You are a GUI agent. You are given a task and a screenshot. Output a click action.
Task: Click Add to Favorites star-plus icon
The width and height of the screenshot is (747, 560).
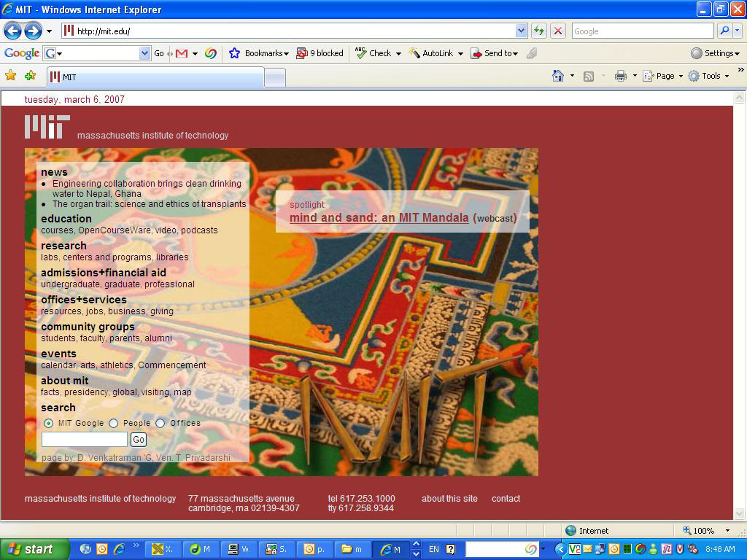coord(31,75)
